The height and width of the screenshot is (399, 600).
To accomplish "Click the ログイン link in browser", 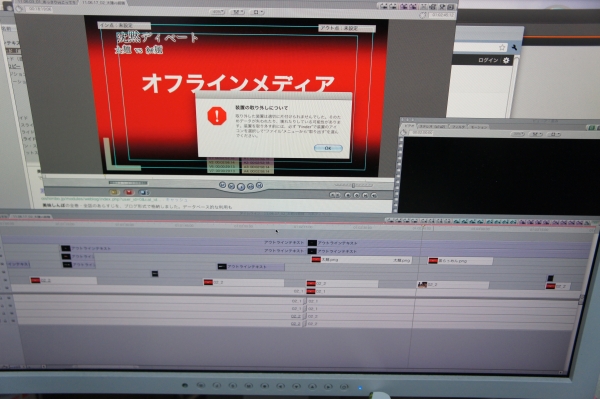I will tap(488, 60).
